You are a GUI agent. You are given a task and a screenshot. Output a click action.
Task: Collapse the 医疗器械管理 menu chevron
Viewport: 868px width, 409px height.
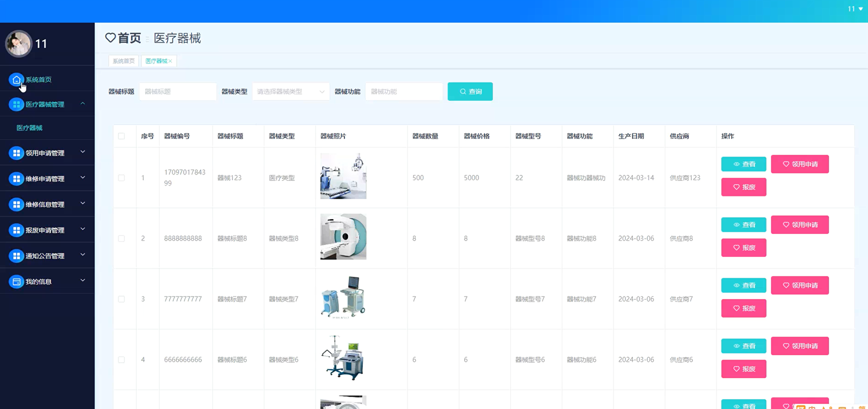pyautogui.click(x=82, y=103)
